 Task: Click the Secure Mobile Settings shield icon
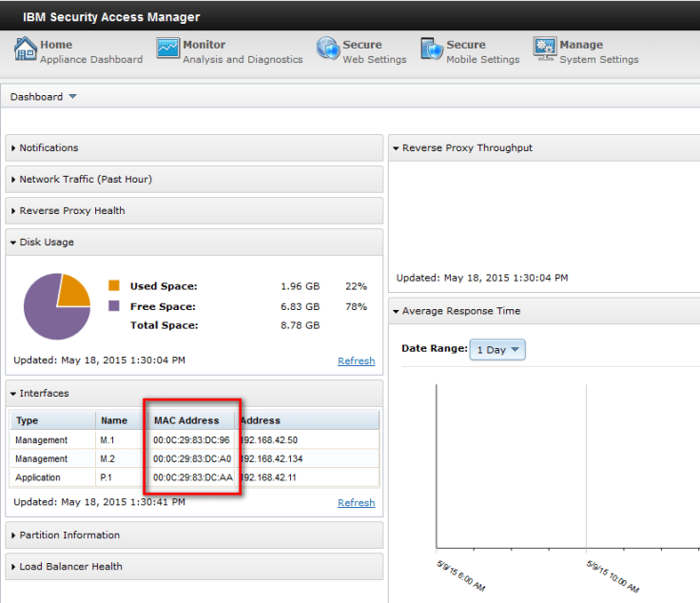(x=432, y=49)
